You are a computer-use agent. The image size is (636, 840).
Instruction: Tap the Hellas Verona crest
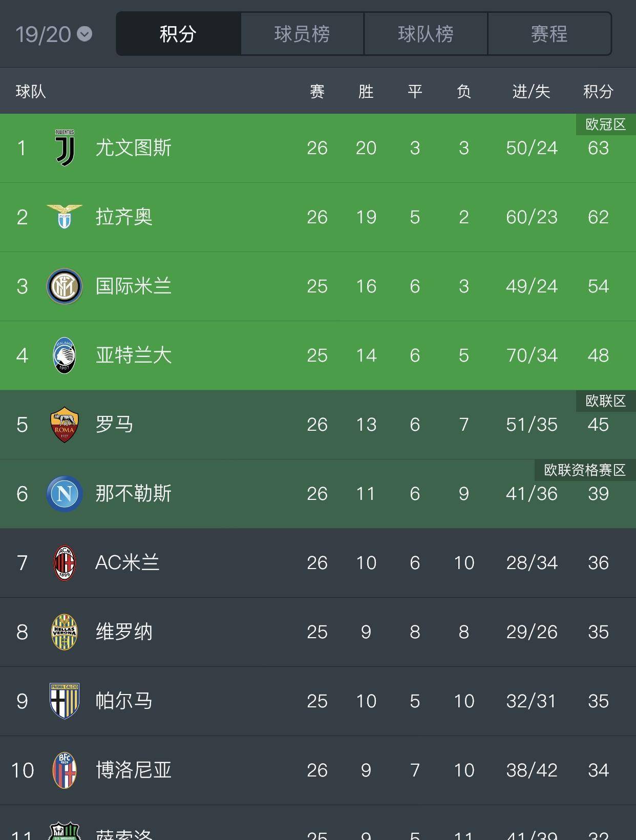(x=65, y=632)
